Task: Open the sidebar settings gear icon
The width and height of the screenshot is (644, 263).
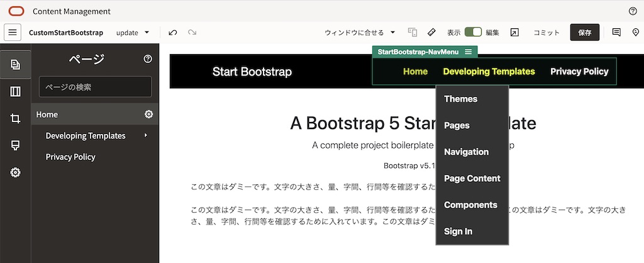Action: [16, 172]
